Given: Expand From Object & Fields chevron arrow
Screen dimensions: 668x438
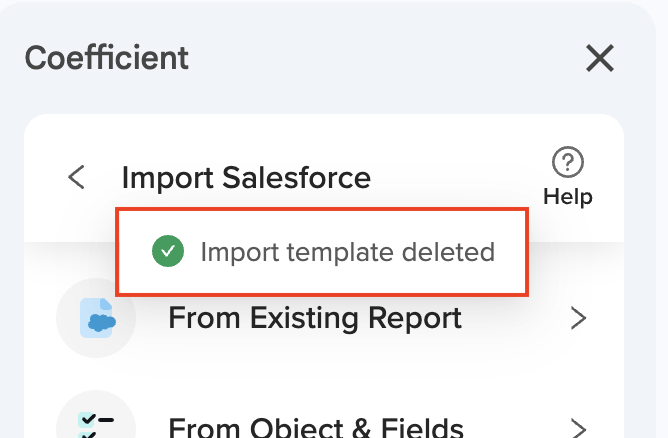Looking at the screenshot, I should pos(578,428).
